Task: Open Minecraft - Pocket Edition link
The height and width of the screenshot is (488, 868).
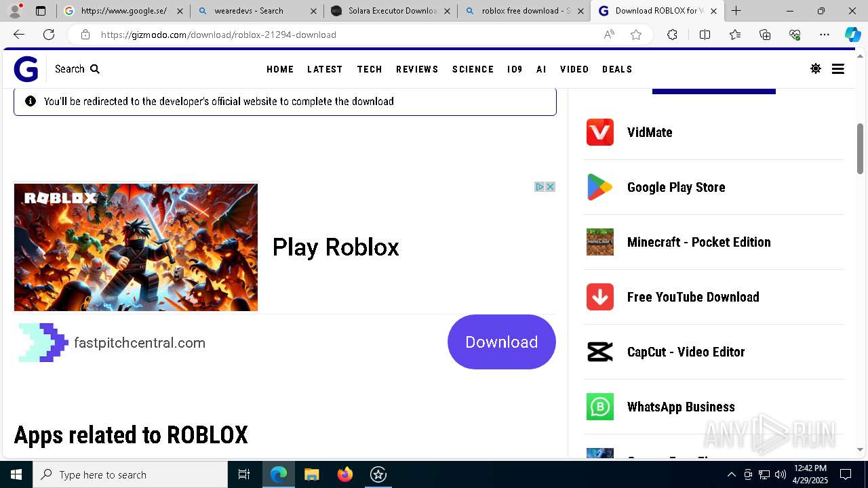Action: pyautogui.click(x=699, y=242)
